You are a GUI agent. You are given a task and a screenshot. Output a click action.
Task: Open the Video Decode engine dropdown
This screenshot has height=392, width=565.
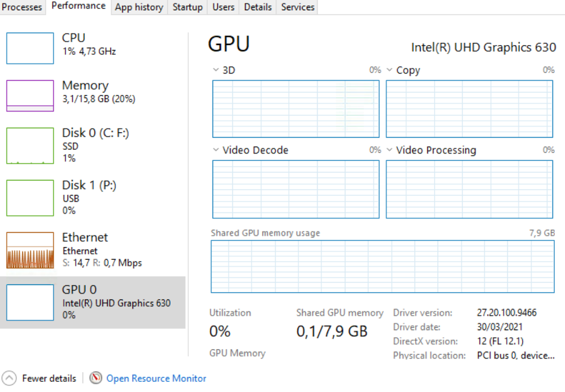pos(215,150)
